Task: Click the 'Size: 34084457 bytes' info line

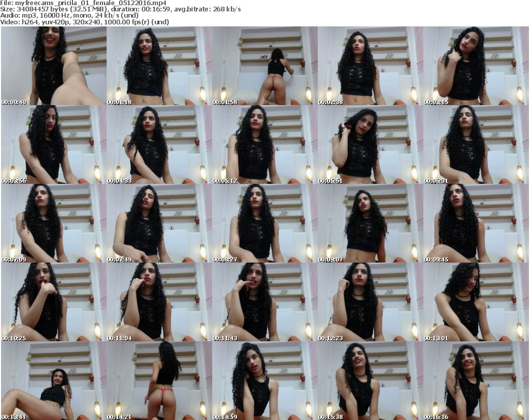Action: [x=120, y=9]
